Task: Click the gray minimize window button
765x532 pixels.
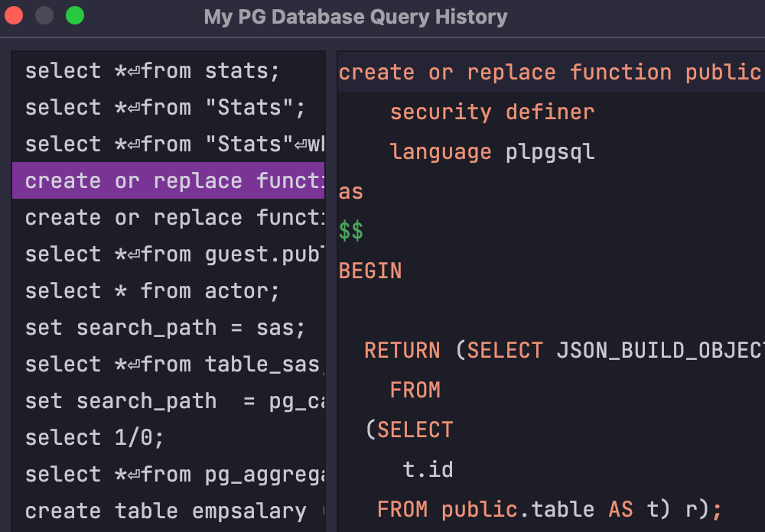Action: pyautogui.click(x=44, y=15)
